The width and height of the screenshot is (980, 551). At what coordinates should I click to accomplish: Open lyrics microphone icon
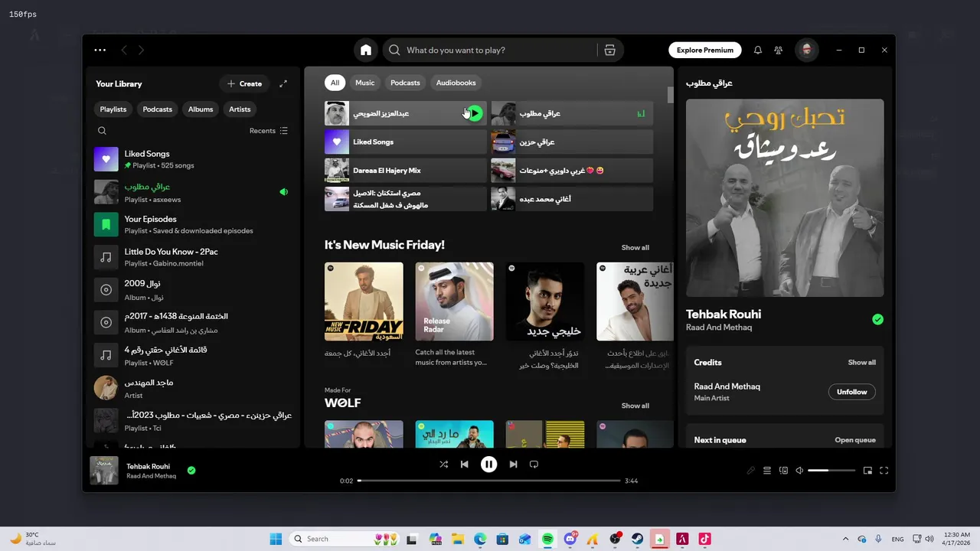(751, 471)
